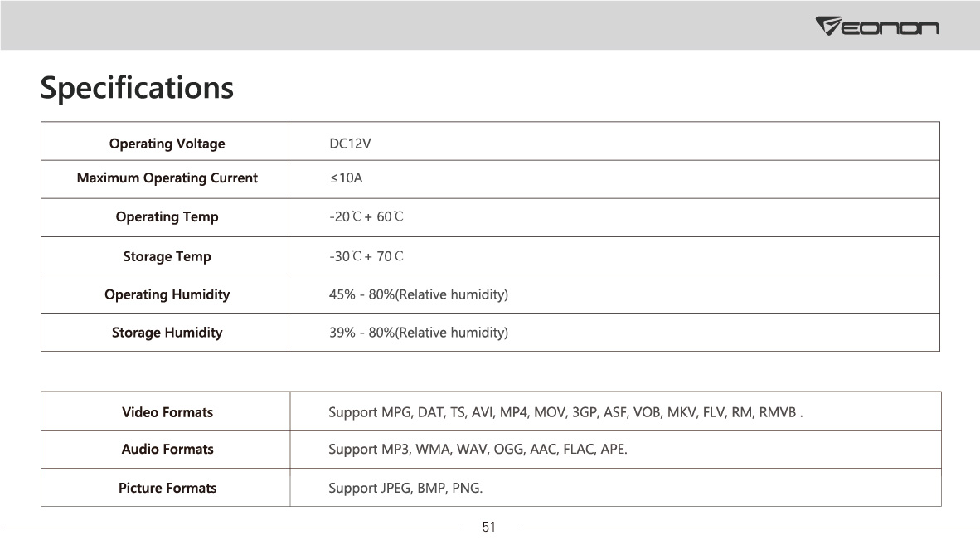Click the ≤10A current value
This screenshot has width=980, height=540.
(x=346, y=178)
